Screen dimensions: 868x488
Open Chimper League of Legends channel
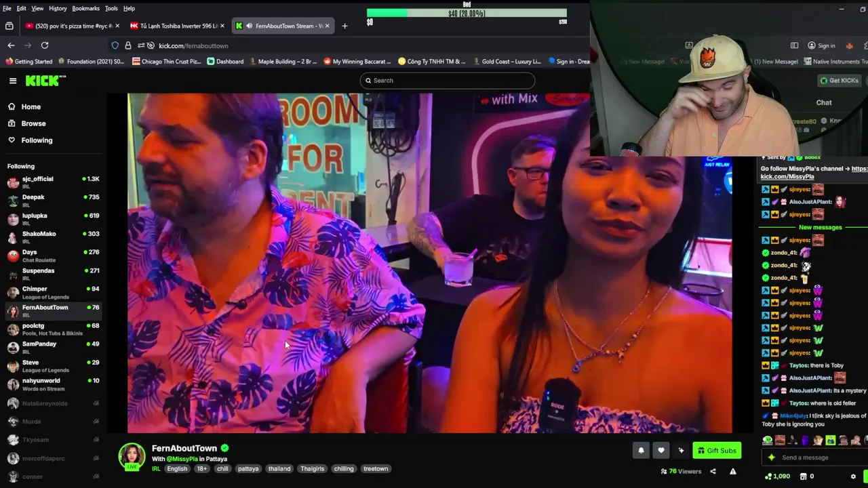[x=53, y=292]
